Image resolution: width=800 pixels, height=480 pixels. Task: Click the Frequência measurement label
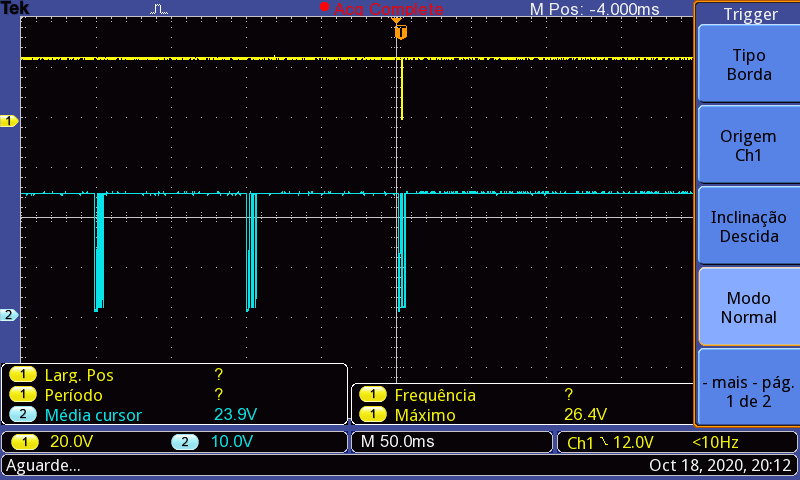click(435, 395)
